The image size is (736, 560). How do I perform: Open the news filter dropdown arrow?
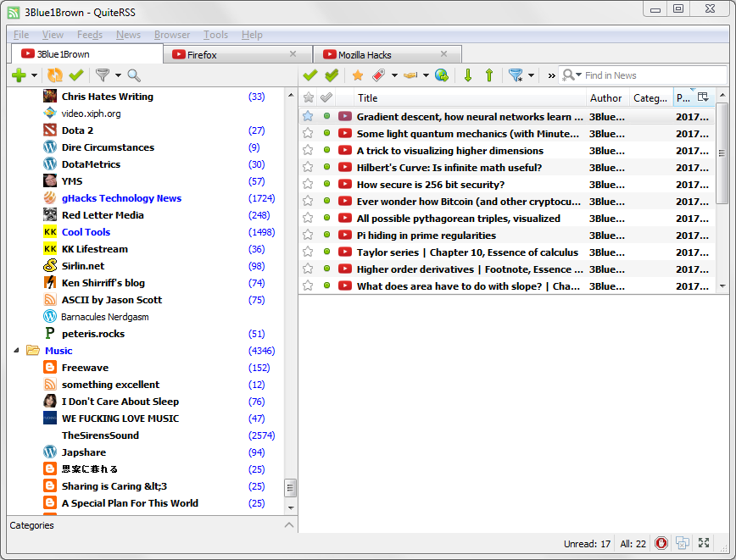(x=532, y=75)
